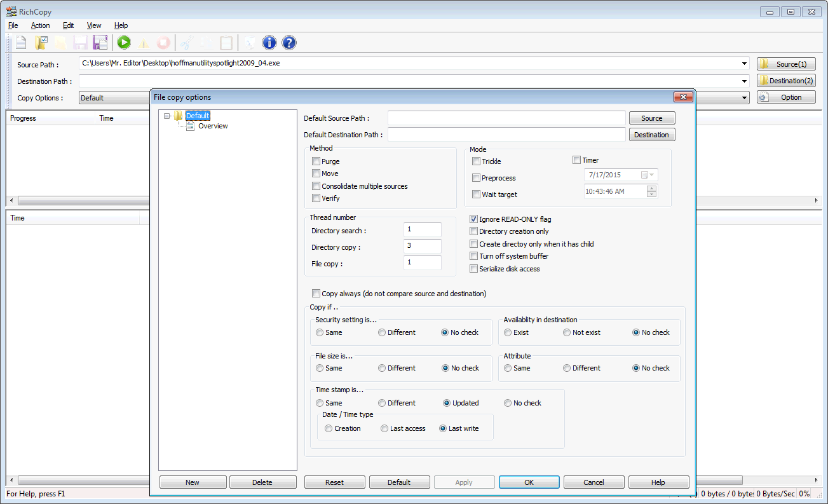Enable the Timer checkbox
Image resolution: width=828 pixels, height=504 pixels.
pyautogui.click(x=576, y=160)
